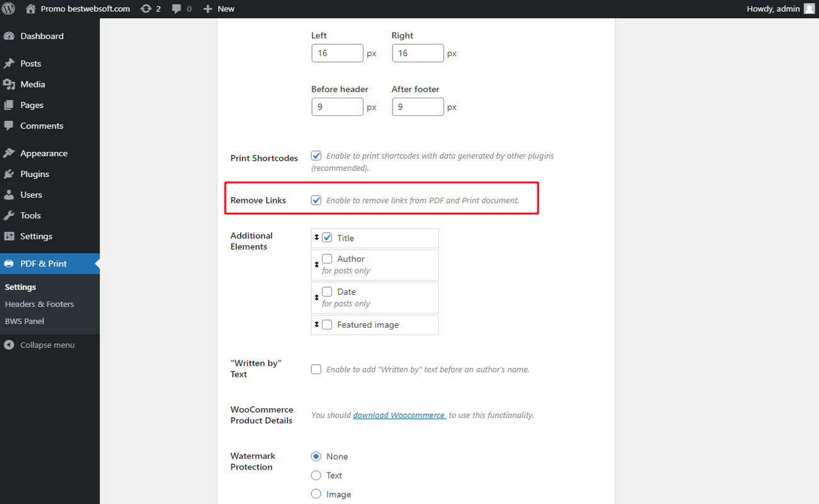819x504 pixels.
Task: Click the reorder handle on Featured image row
Action: click(x=316, y=324)
